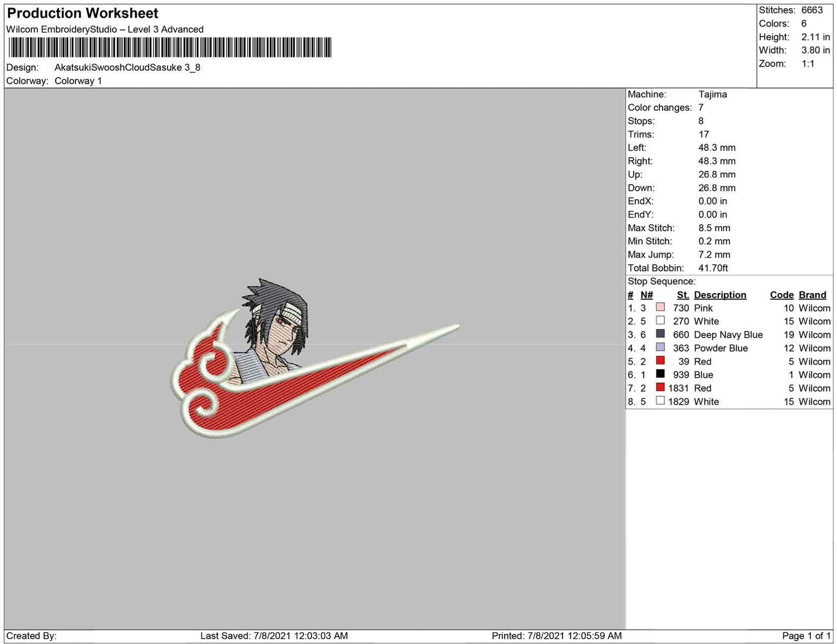Click "Wilcom" brand in the Pink row

tap(814, 308)
